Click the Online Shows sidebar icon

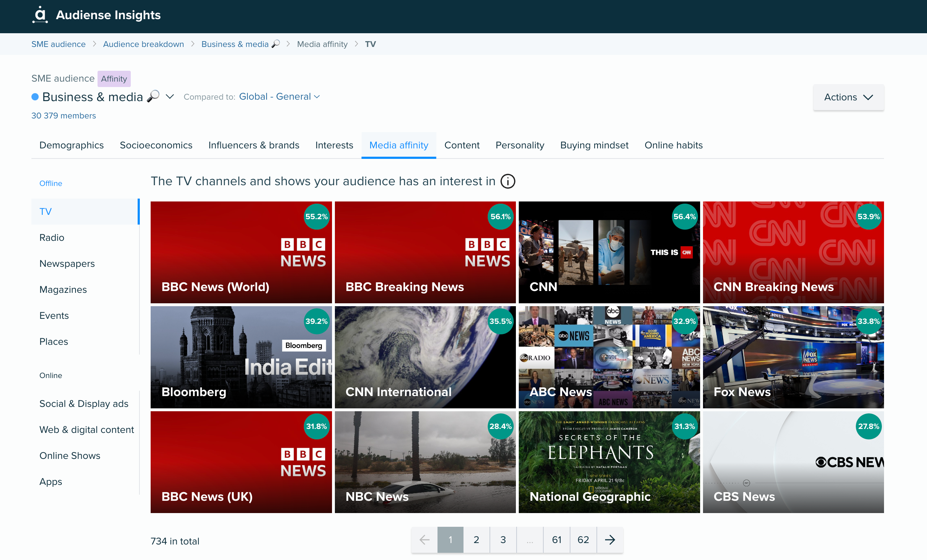pyautogui.click(x=69, y=455)
